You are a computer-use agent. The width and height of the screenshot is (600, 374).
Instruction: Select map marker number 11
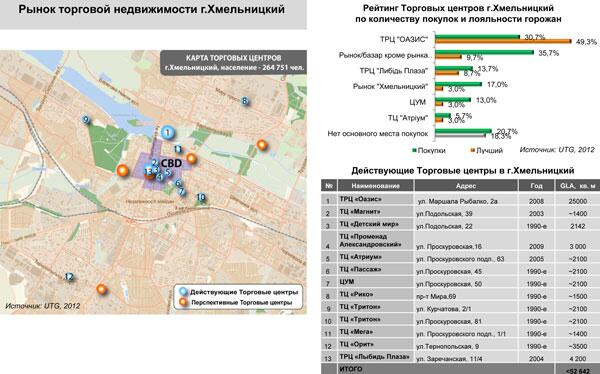[x=178, y=149]
